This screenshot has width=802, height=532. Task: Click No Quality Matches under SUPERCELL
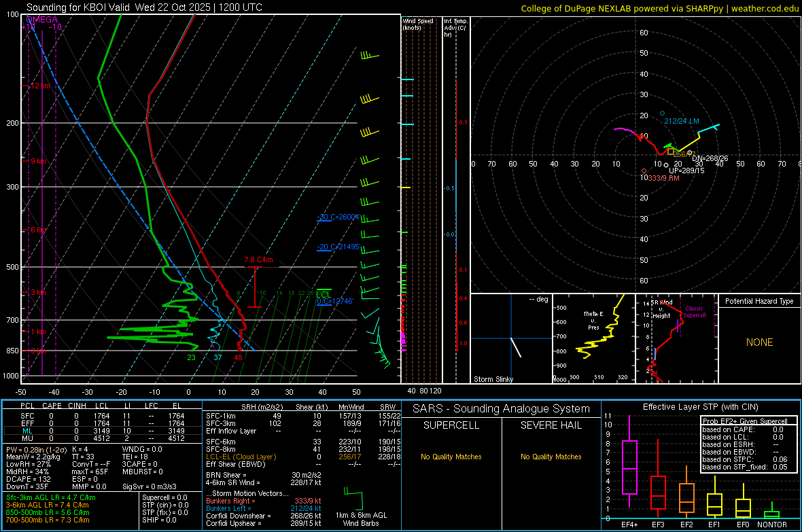(x=451, y=457)
